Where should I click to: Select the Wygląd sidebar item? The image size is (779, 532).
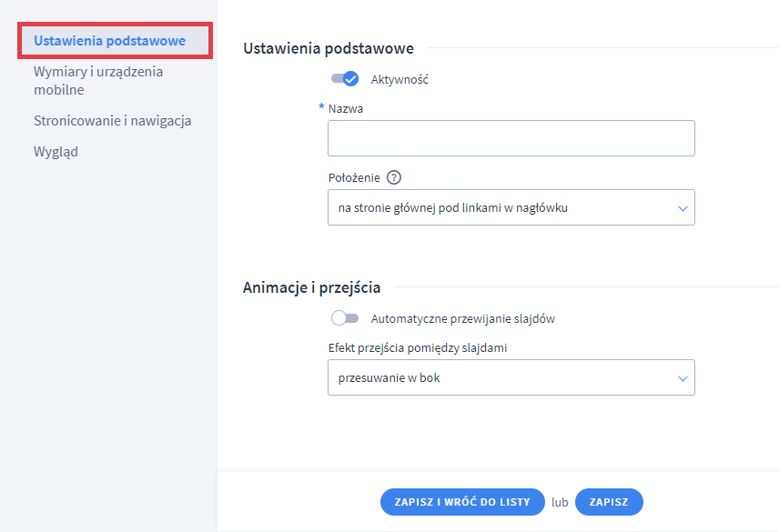[55, 151]
